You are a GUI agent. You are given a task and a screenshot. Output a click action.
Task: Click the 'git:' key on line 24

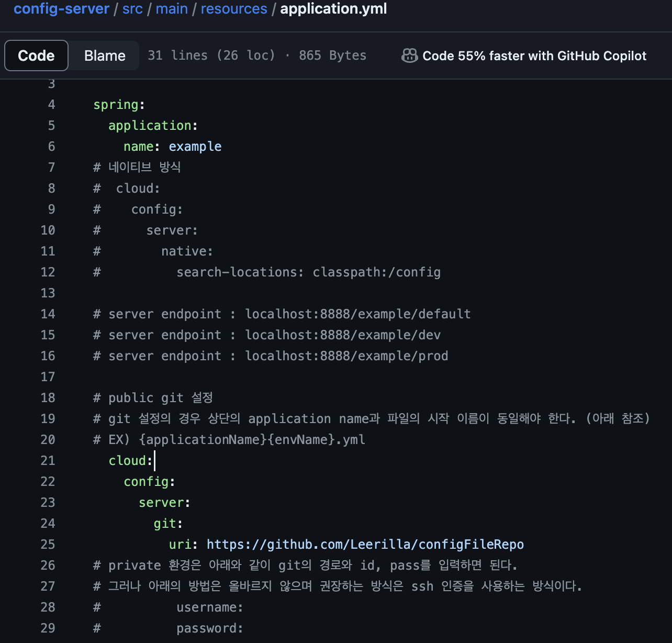[x=169, y=524]
